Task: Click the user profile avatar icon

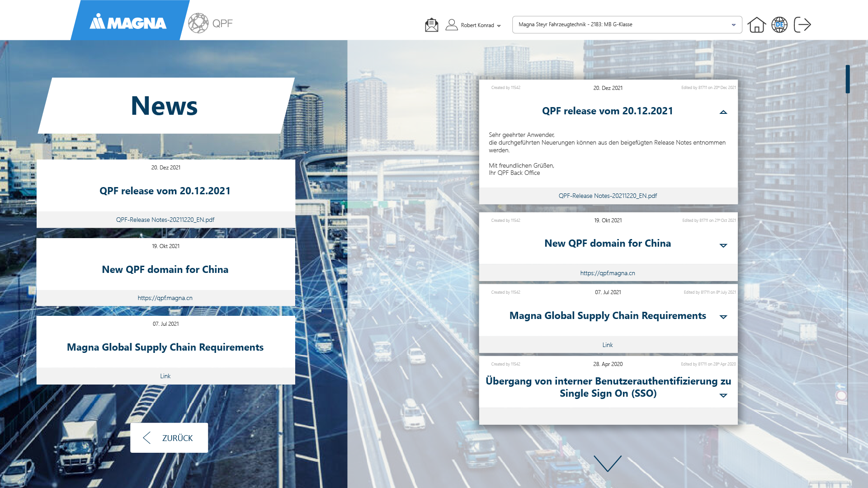Action: coord(452,25)
